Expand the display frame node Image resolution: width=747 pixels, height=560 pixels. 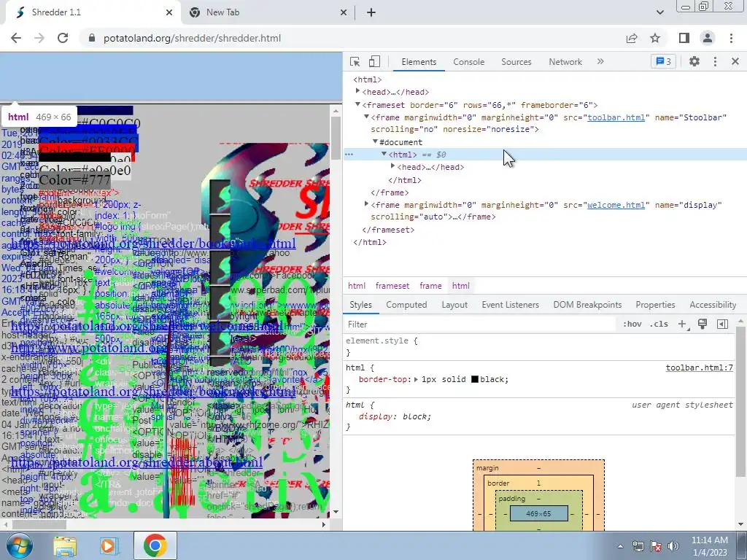(x=366, y=204)
